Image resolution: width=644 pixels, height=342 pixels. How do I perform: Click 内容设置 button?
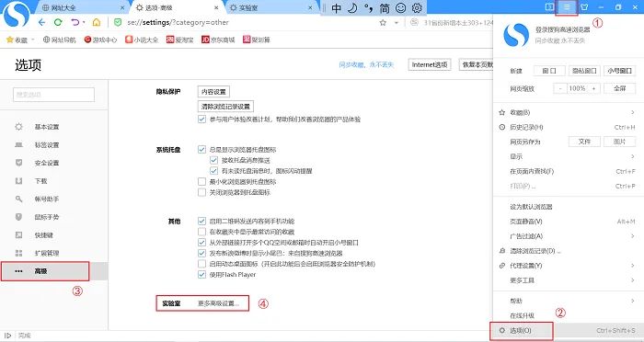tap(213, 92)
